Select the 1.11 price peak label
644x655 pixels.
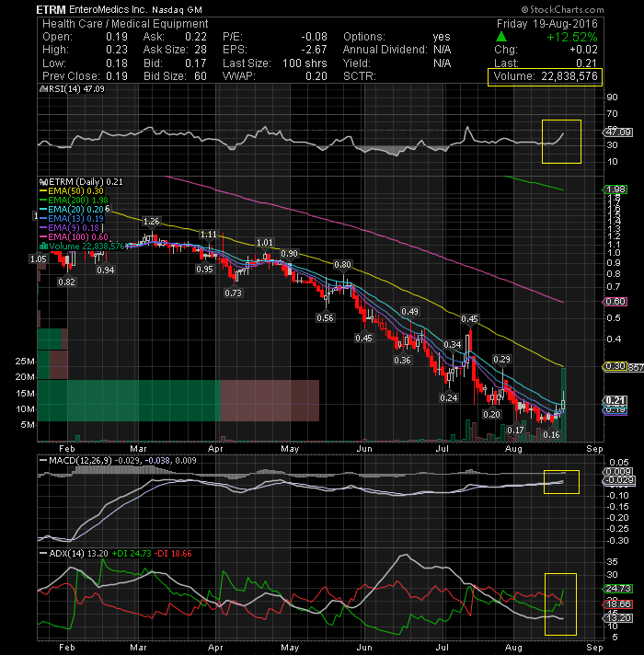click(x=209, y=235)
